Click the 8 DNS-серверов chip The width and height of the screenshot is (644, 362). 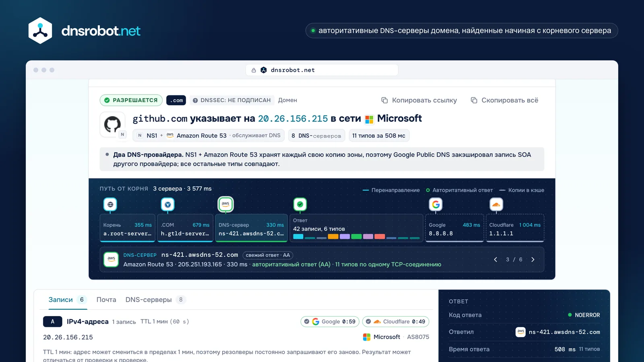(x=316, y=136)
